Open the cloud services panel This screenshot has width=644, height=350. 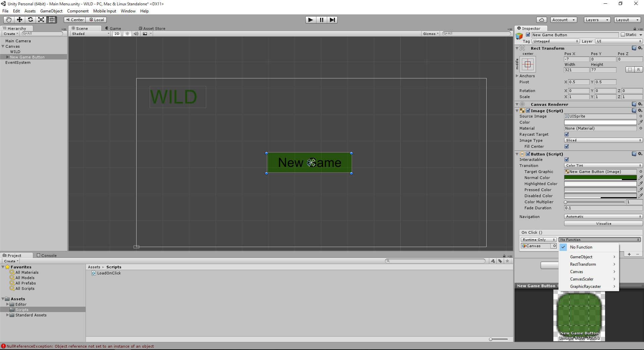(x=541, y=20)
